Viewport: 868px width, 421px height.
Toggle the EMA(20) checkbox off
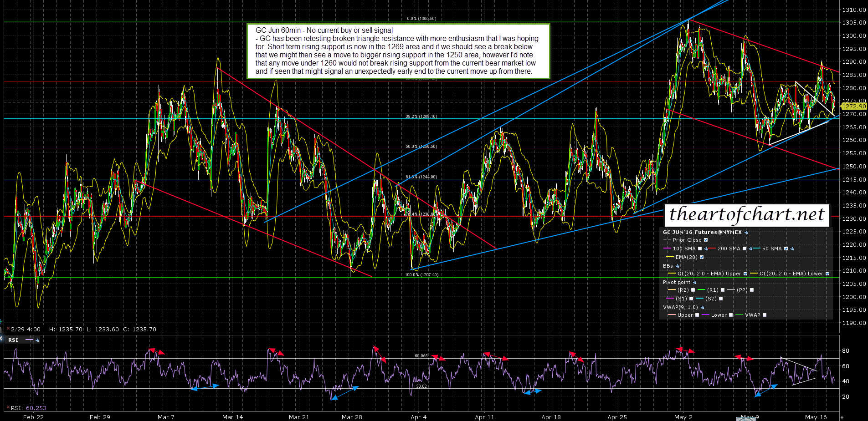702,258
